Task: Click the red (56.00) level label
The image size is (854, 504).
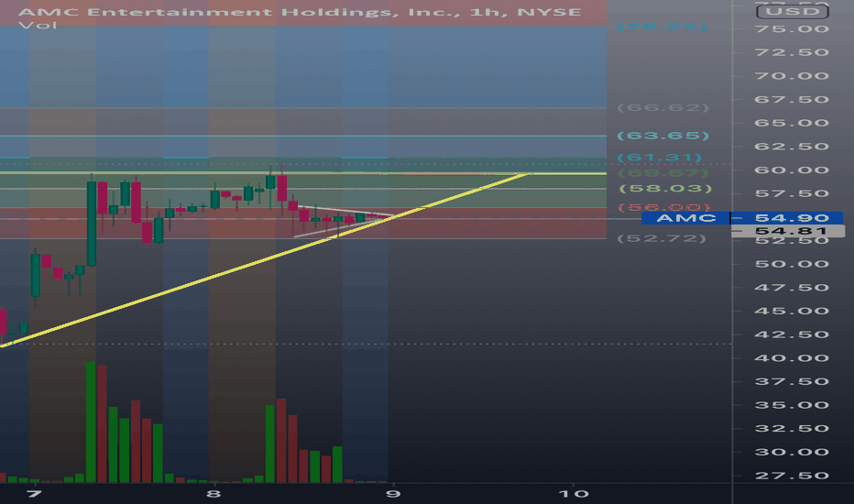Action: pos(664,207)
